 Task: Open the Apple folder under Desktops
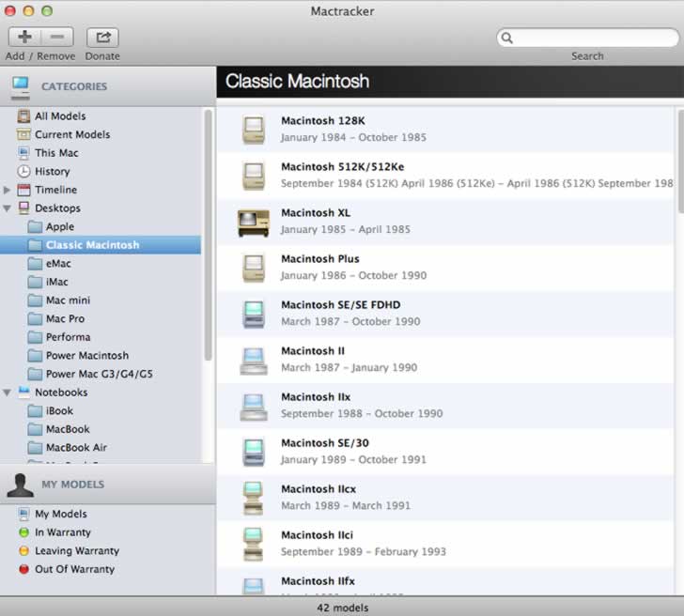(35, 226)
